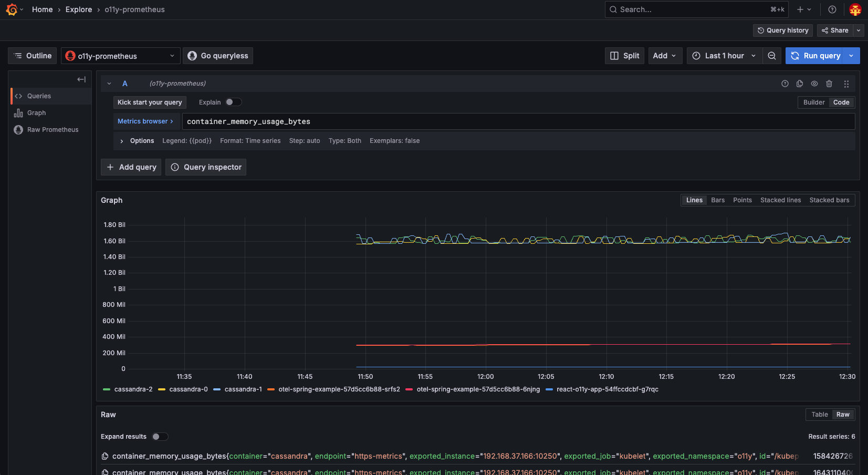The height and width of the screenshot is (475, 868).
Task: Click react-o11y-app legend entry
Action: pos(607,389)
